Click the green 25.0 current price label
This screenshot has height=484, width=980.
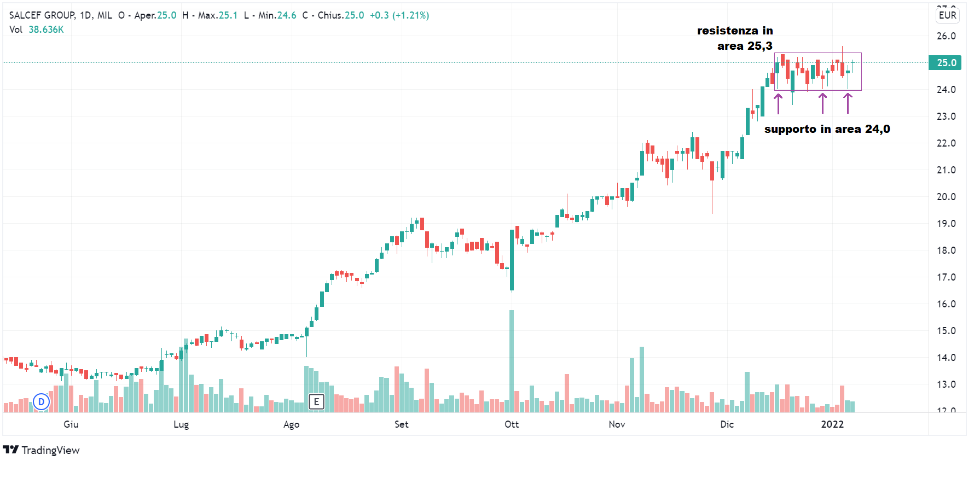click(946, 63)
